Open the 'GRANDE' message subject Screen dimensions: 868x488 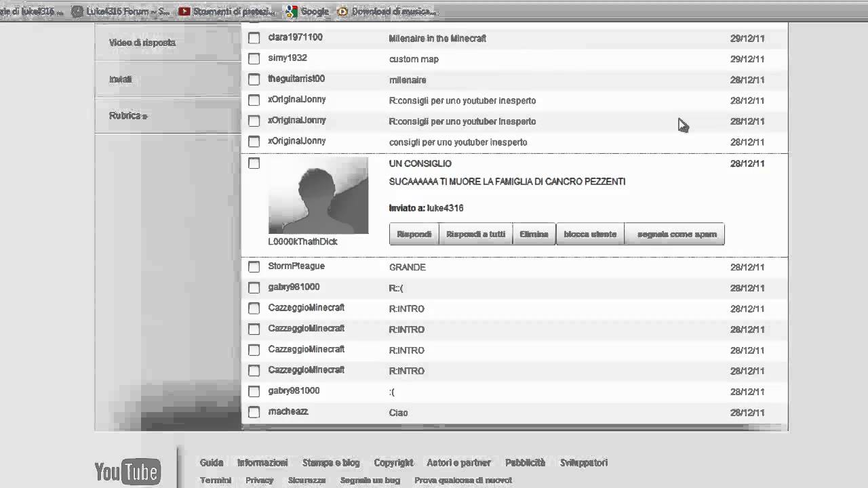(x=408, y=267)
